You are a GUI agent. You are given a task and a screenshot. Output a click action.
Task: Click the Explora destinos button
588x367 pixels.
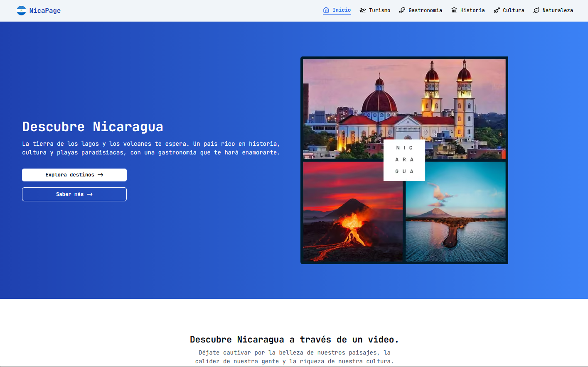click(74, 175)
